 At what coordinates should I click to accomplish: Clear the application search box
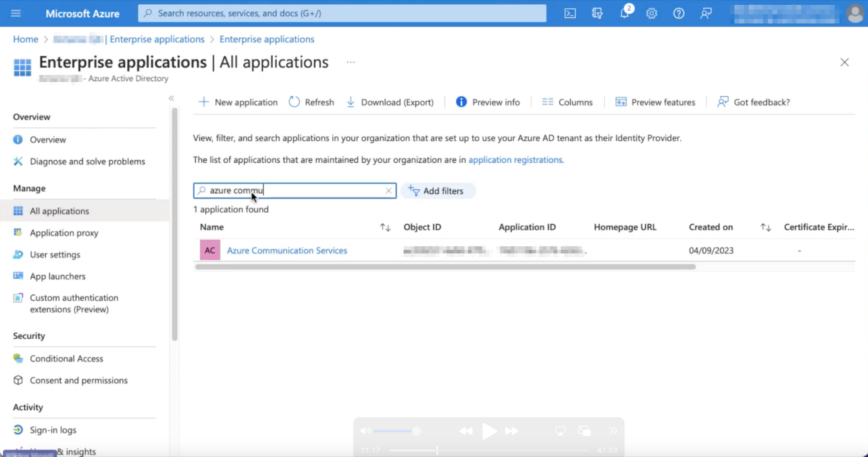(x=389, y=191)
